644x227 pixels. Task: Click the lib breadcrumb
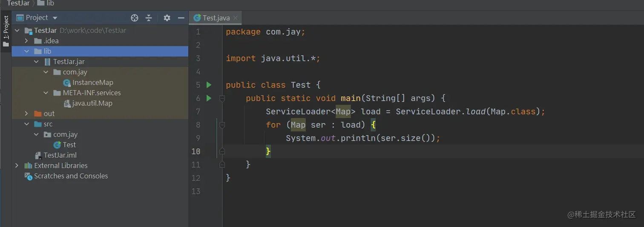46,3
